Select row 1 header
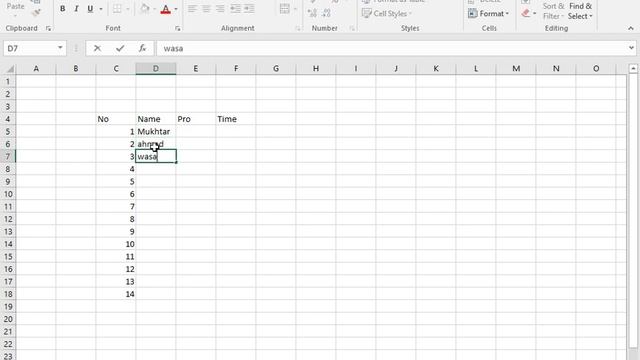The image size is (640, 360). pyautogui.click(x=8, y=81)
